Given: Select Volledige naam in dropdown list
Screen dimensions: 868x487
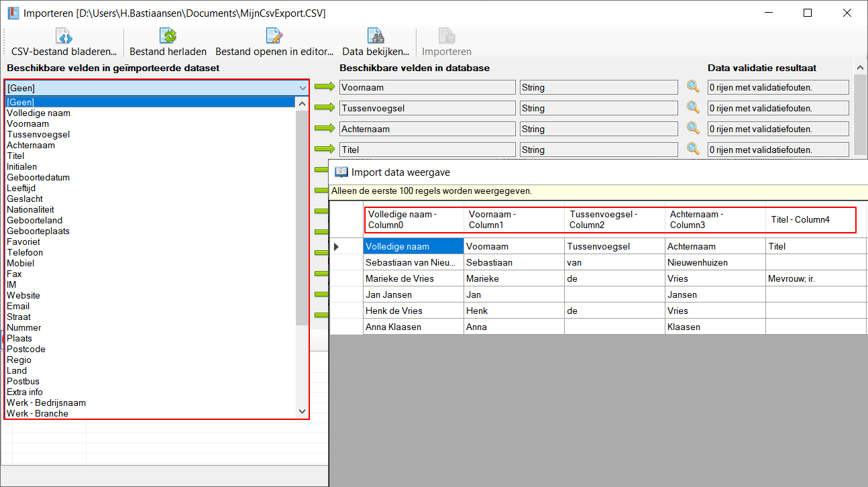Looking at the screenshot, I should point(39,113).
